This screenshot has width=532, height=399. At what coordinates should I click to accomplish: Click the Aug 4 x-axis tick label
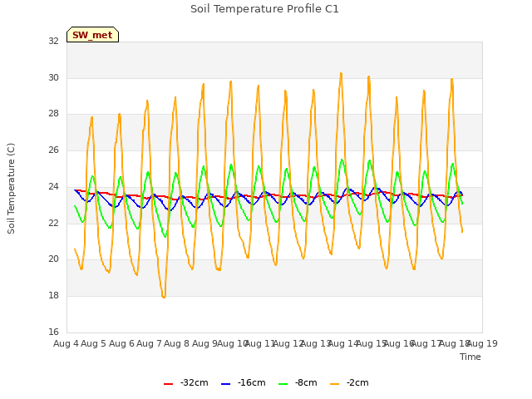tap(66, 343)
